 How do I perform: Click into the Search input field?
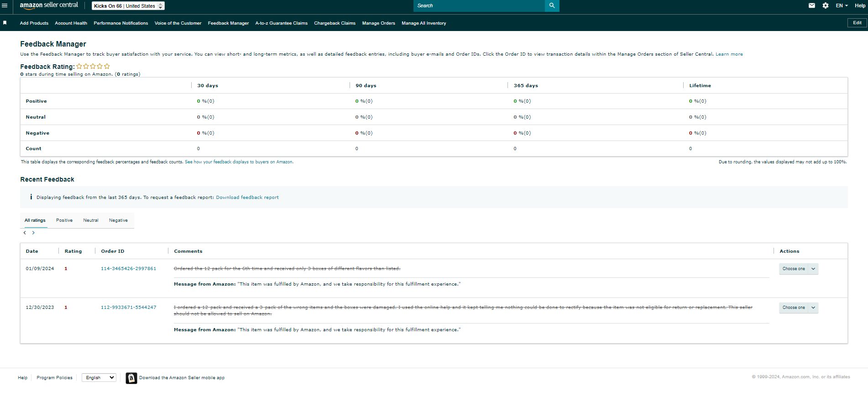(479, 5)
